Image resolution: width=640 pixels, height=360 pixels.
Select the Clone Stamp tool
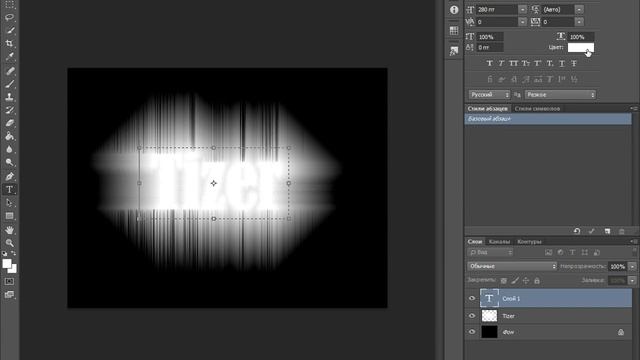pos(9,97)
